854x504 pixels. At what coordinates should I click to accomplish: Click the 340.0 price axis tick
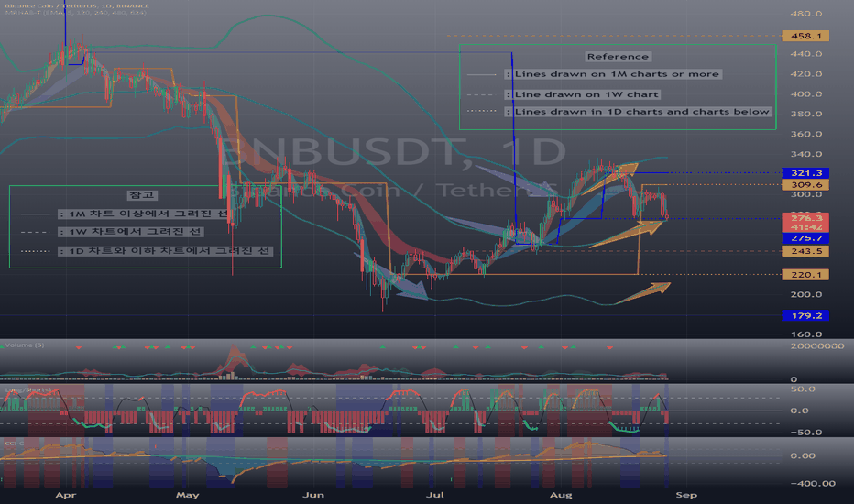[x=806, y=154]
